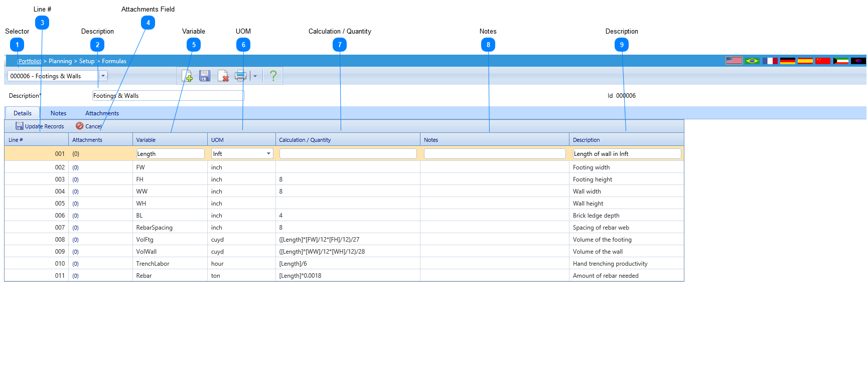Click the Update Records button
The width and height of the screenshot is (868, 380).
click(40, 126)
